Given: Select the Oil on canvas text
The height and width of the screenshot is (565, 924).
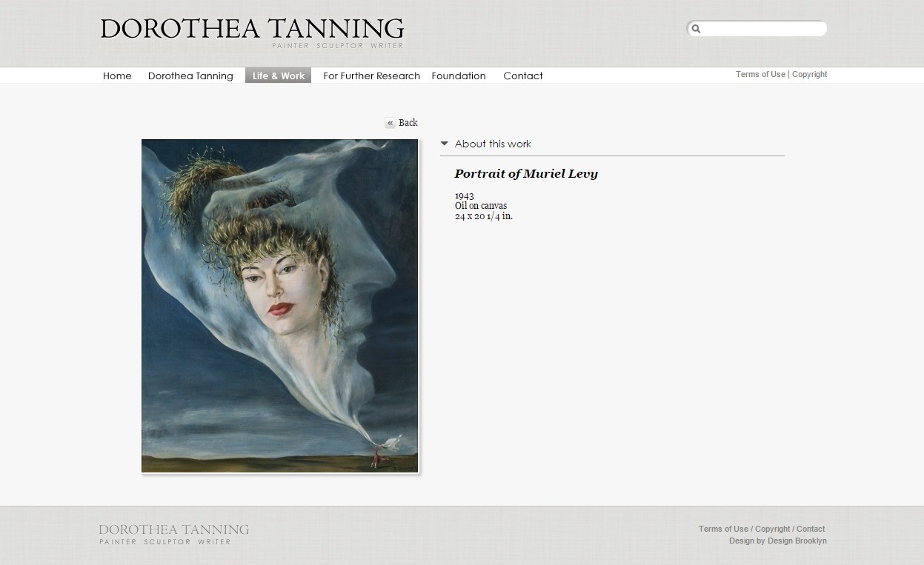Looking at the screenshot, I should (x=481, y=206).
